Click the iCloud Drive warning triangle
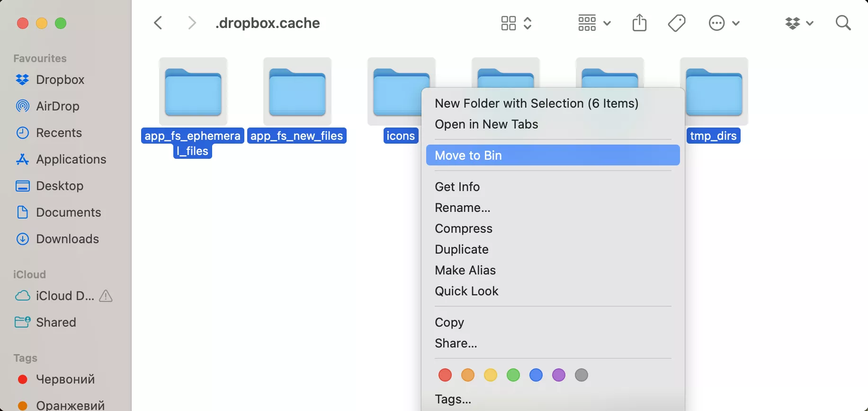868x411 pixels. tap(106, 296)
